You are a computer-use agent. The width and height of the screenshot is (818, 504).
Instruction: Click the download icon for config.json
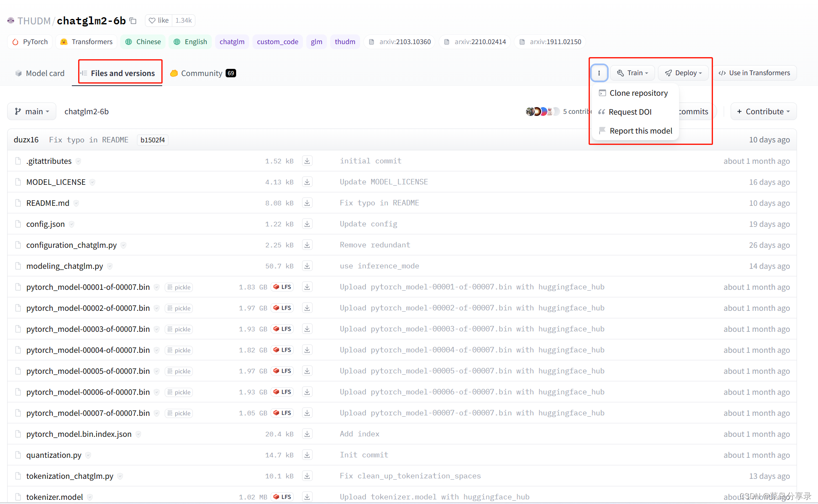coord(308,224)
